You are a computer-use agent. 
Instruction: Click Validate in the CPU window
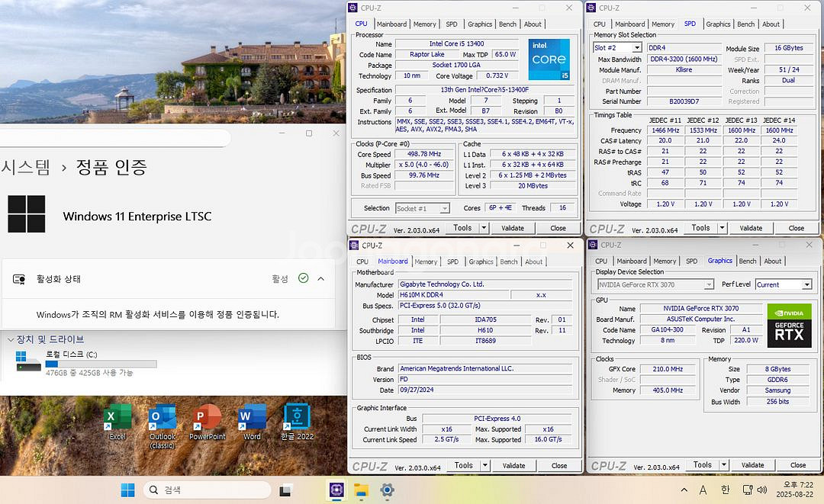point(513,228)
